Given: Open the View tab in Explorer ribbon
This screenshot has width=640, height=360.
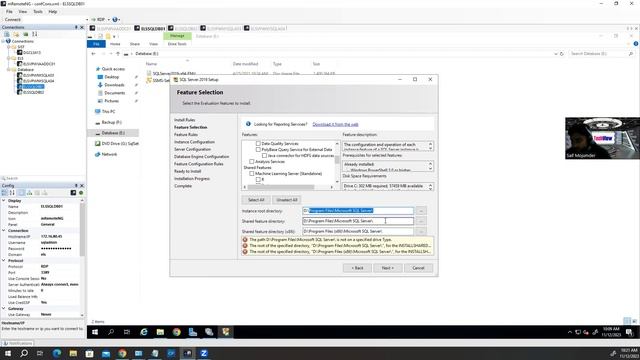Looking at the screenshot, I should point(153,44).
